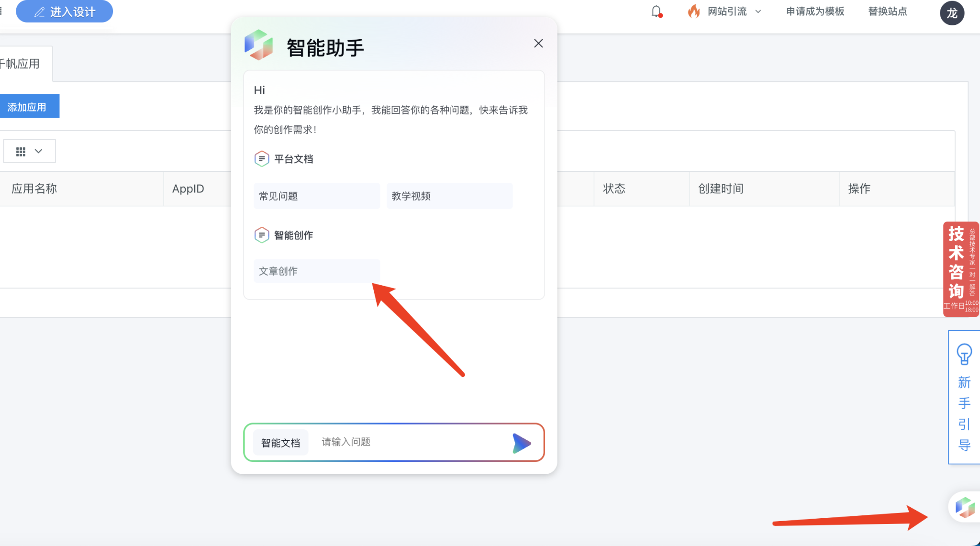This screenshot has height=546, width=980.
Task: Select the 文章创作 option
Action: tap(316, 271)
